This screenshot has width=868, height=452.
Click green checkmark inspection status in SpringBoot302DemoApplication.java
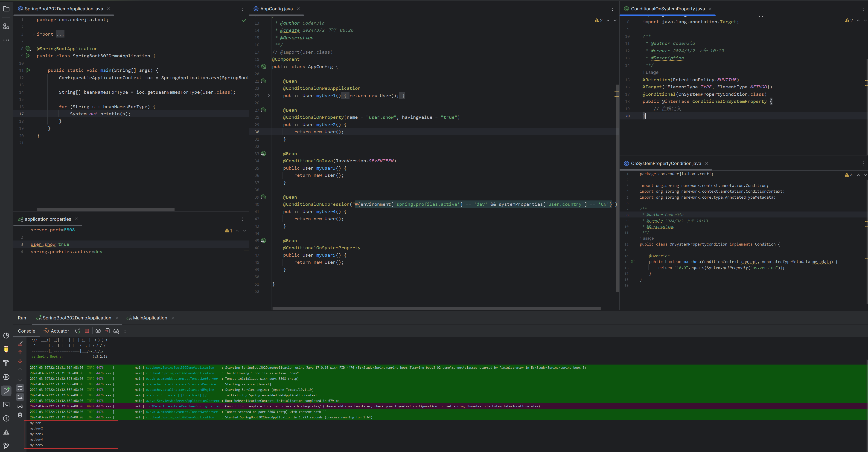244,20
